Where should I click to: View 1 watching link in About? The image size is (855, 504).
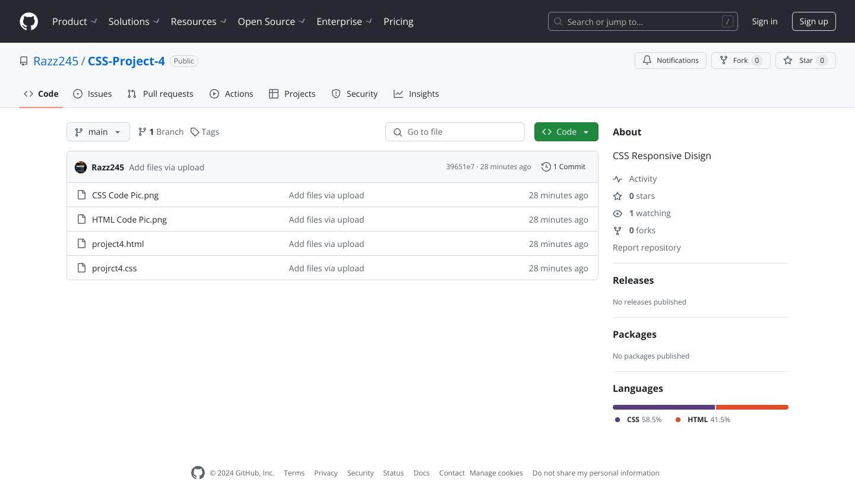pyautogui.click(x=642, y=213)
